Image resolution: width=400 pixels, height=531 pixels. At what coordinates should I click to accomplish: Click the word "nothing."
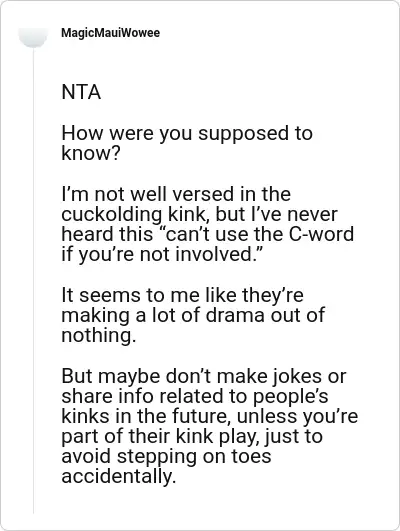99,335
